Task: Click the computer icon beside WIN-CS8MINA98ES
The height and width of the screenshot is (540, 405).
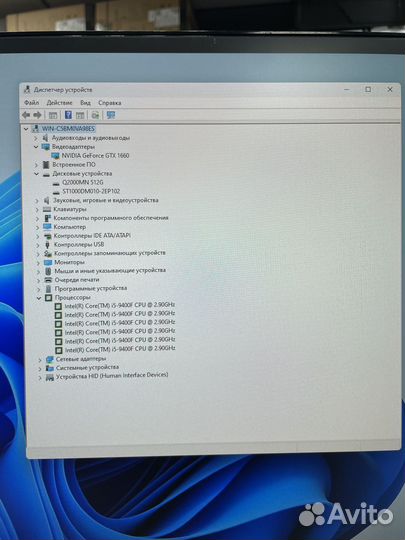Action: pos(35,128)
